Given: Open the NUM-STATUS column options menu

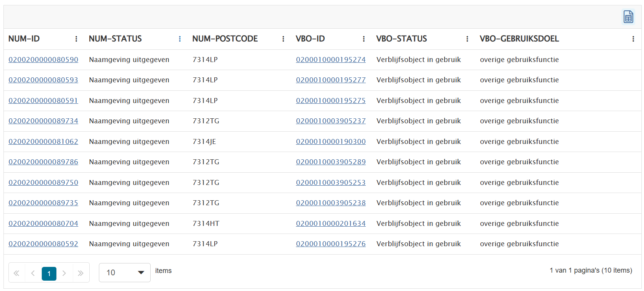Looking at the screenshot, I should [x=180, y=39].
